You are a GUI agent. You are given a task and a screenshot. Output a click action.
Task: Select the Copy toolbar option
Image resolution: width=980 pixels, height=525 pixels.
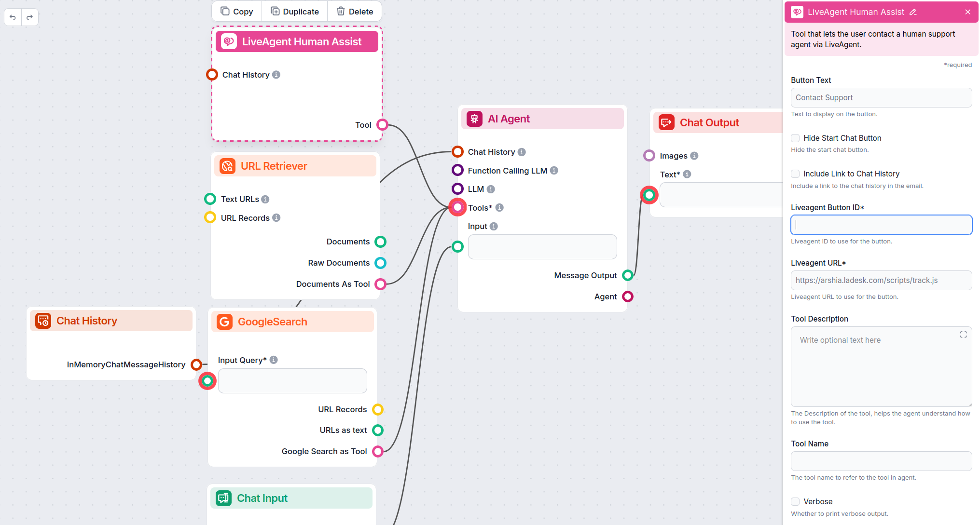[x=236, y=11]
